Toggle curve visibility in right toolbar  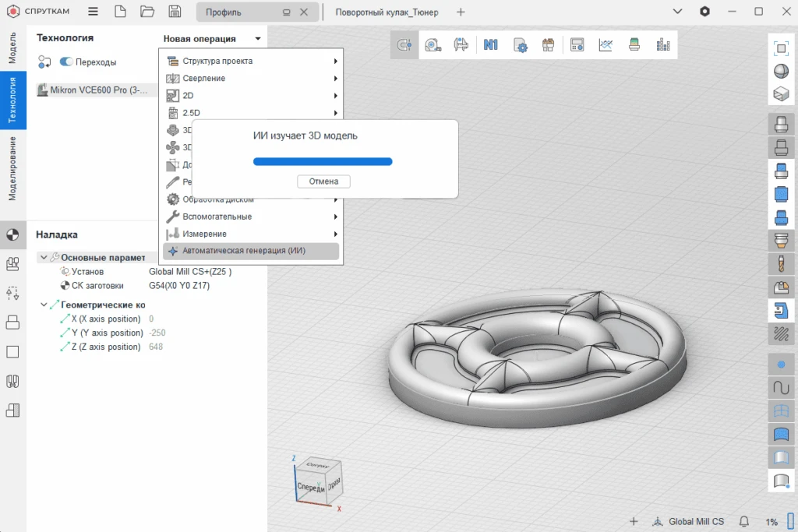(781, 386)
